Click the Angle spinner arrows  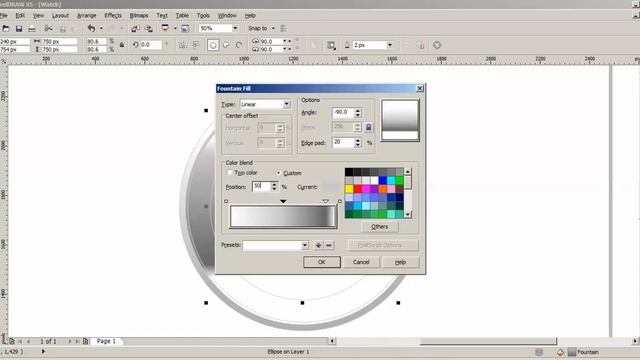tap(358, 113)
